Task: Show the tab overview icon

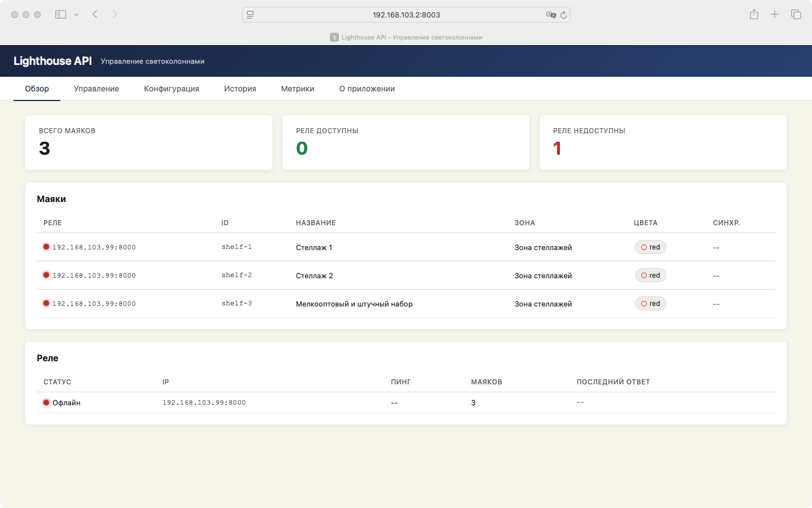Action: pyautogui.click(x=796, y=15)
